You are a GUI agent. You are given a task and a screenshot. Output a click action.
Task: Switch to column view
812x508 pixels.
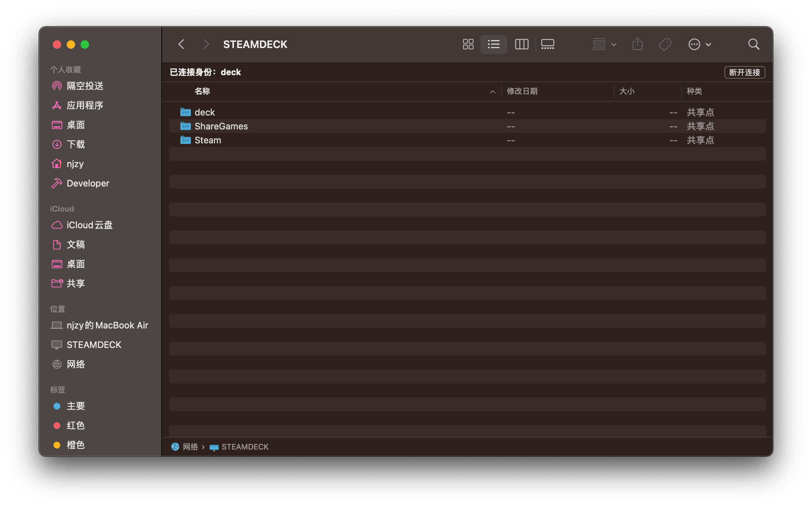521,44
